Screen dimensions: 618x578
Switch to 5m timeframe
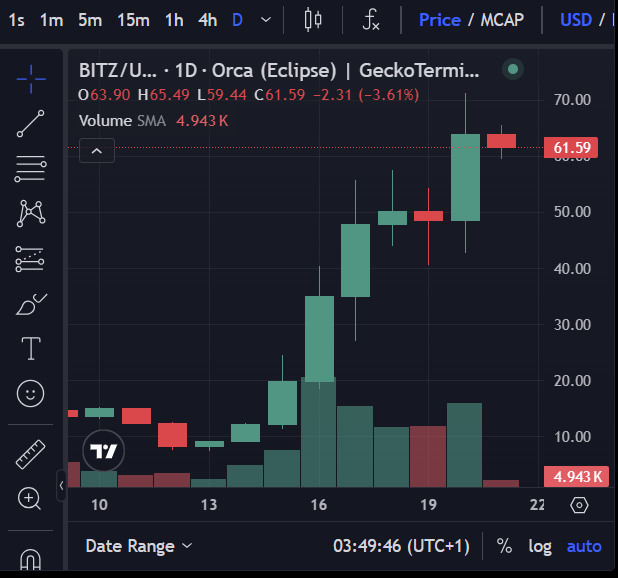click(90, 20)
